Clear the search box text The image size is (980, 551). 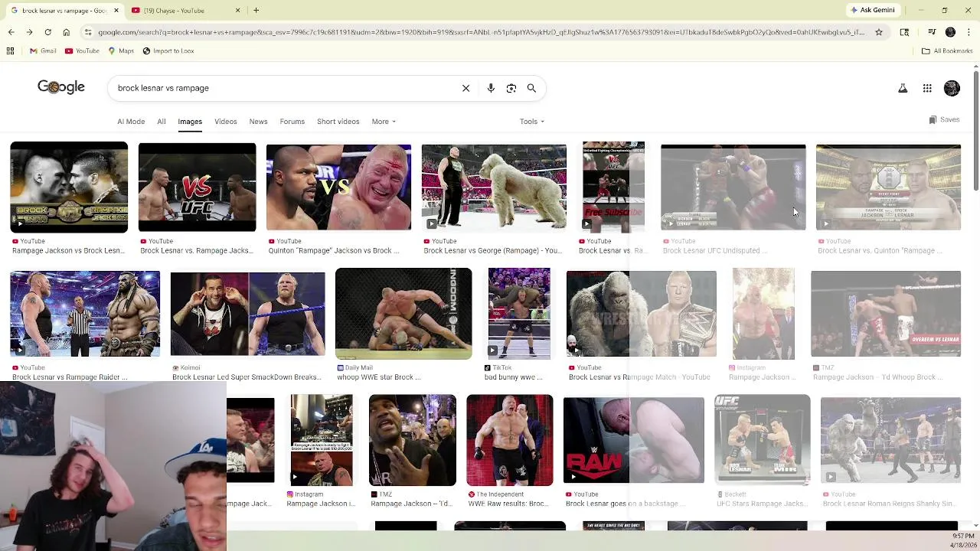click(x=465, y=88)
